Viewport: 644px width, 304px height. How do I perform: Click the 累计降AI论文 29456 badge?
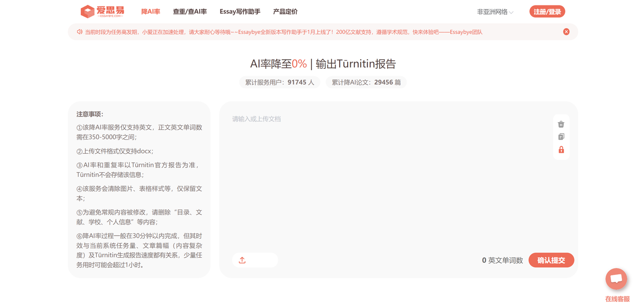coord(366,82)
